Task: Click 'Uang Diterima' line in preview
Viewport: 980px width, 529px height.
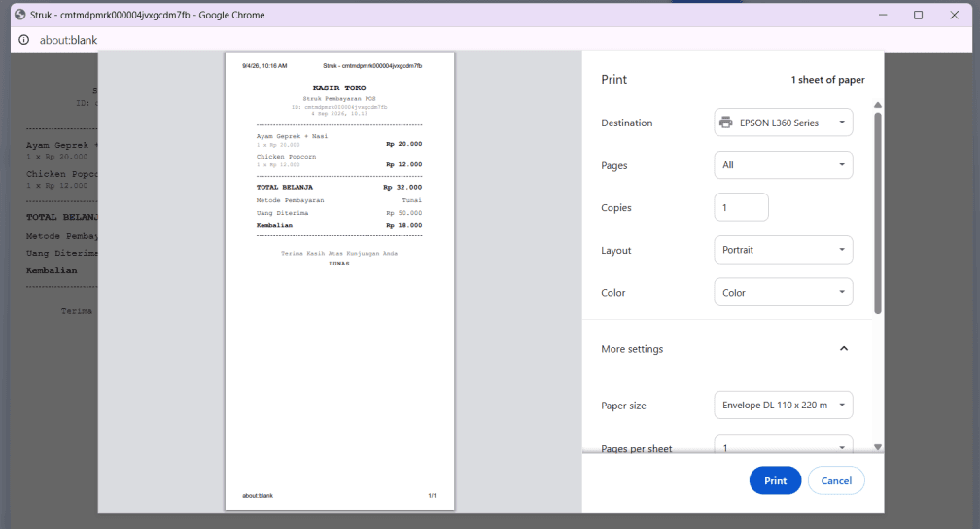Action: point(338,213)
